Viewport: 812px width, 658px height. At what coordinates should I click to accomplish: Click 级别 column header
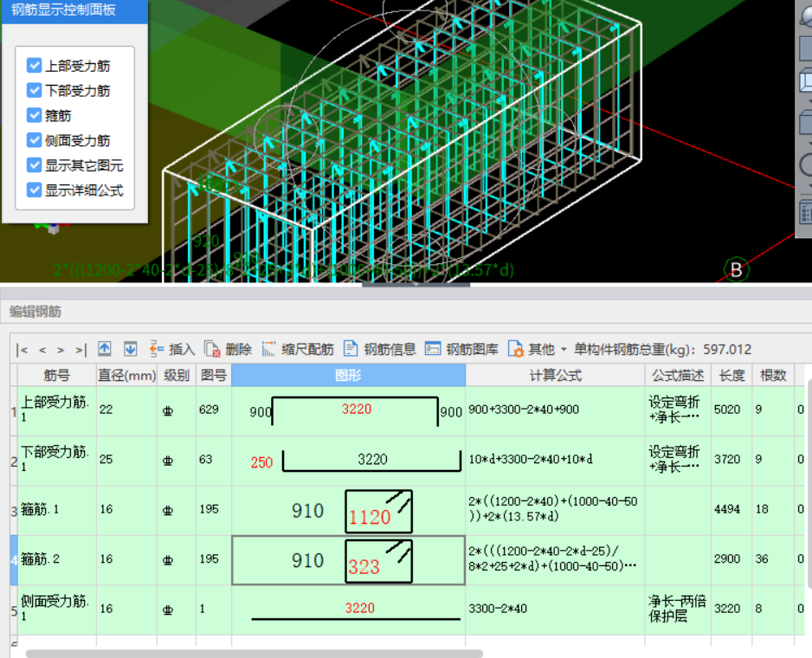[x=177, y=375]
